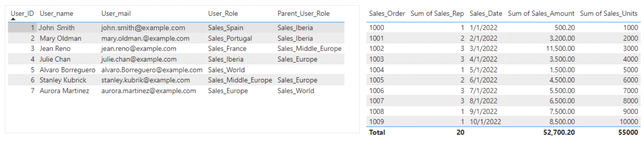Select the 10/1/2022 sales date cell
Viewport: 644px width, 151px height.
coord(485,122)
